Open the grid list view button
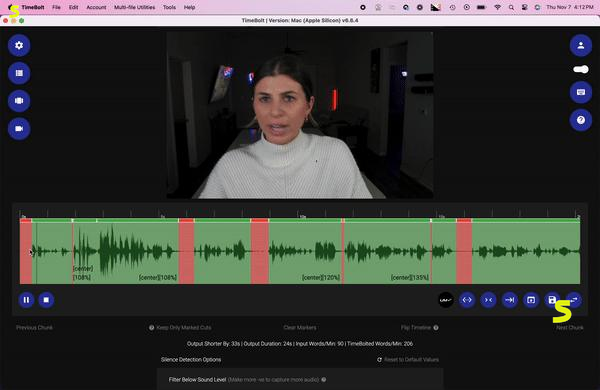Image resolution: width=600 pixels, height=390 pixels. 19,73
